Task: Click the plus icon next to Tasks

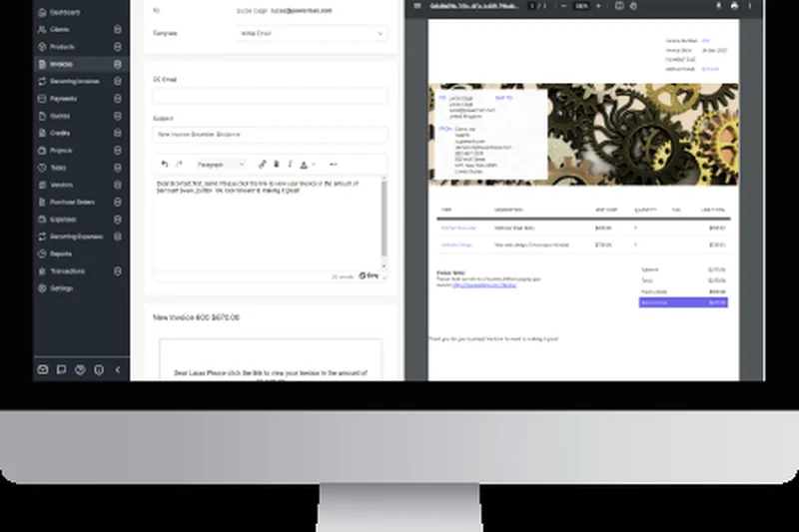Action: (118, 168)
